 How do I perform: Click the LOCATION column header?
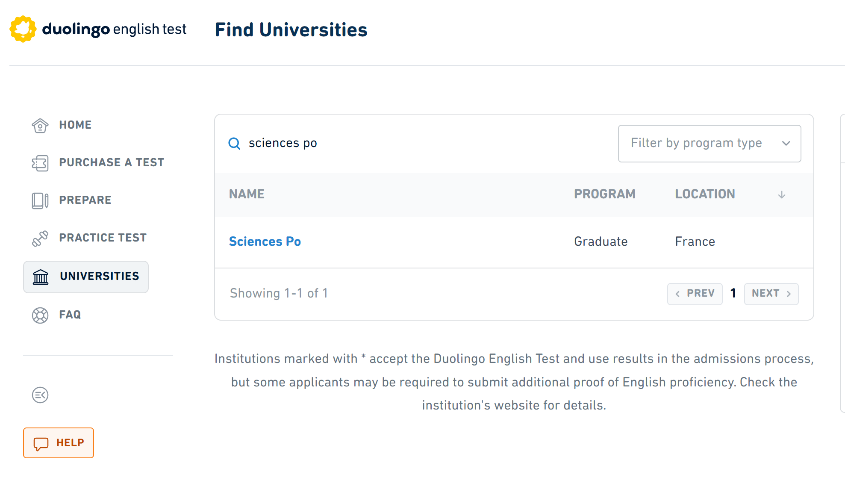click(705, 194)
